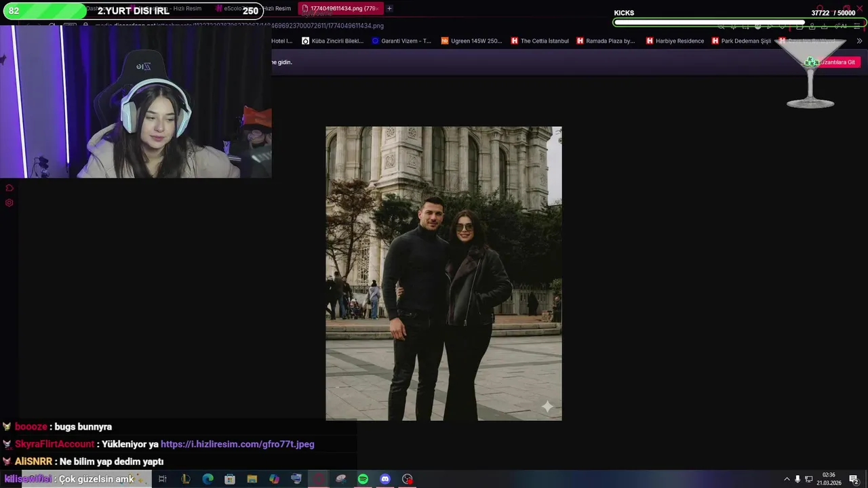Expand the bookmarks overflow chevron
Screen dimensions: 868x488
(x=859, y=41)
